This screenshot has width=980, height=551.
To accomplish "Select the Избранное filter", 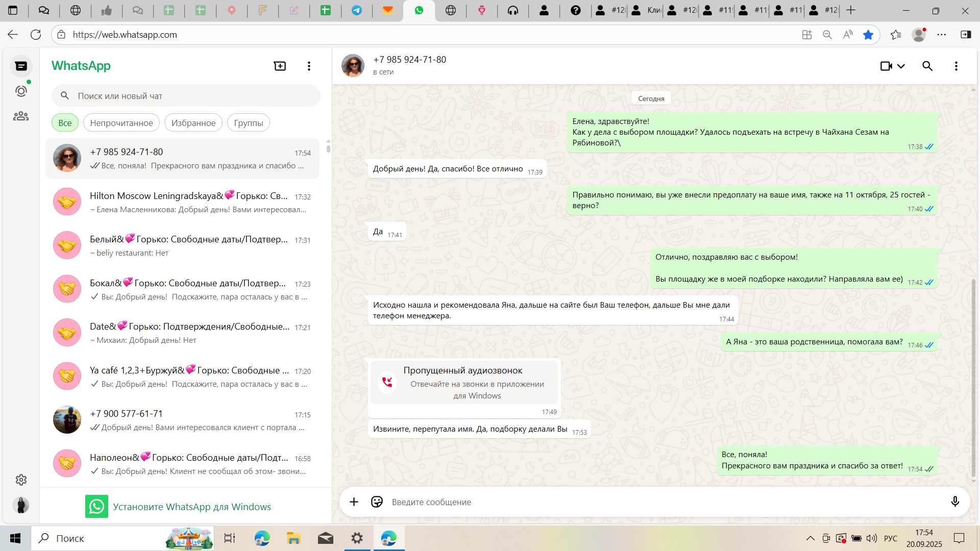I will 193,123.
